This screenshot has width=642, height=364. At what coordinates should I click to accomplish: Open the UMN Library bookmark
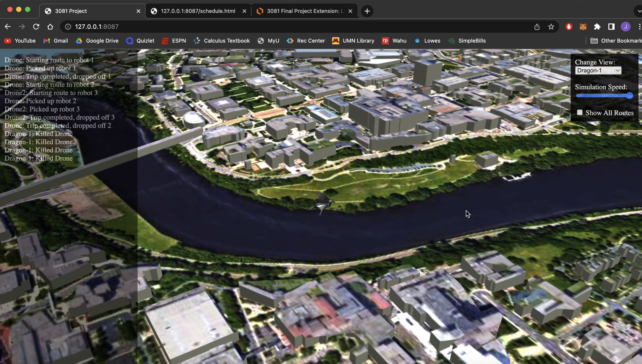point(353,41)
